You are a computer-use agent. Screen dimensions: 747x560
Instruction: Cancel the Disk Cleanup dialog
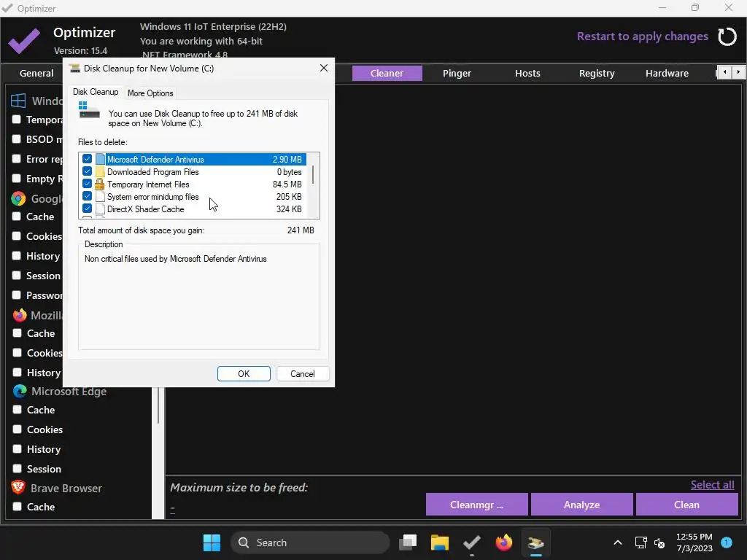(x=303, y=374)
